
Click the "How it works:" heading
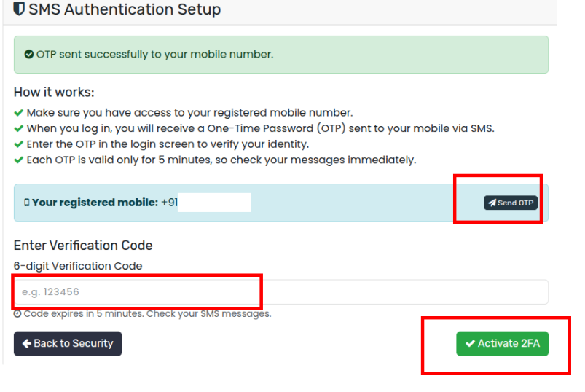tap(54, 93)
